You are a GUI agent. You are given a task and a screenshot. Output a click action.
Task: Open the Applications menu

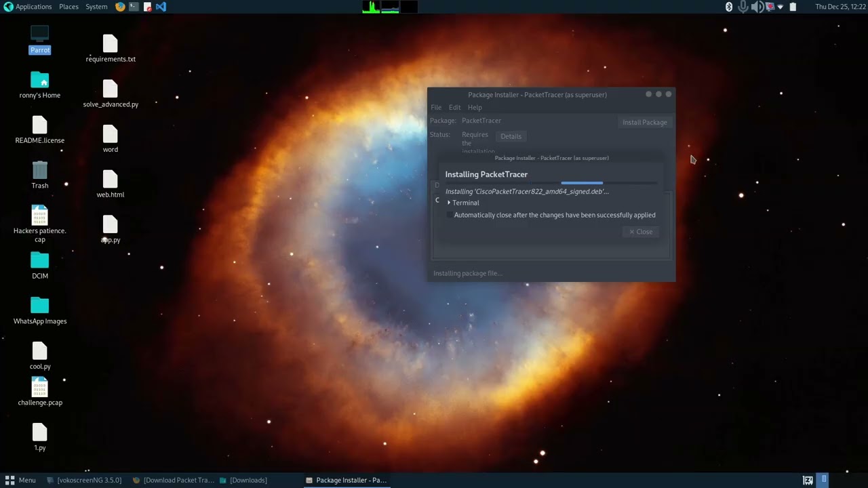(28, 7)
